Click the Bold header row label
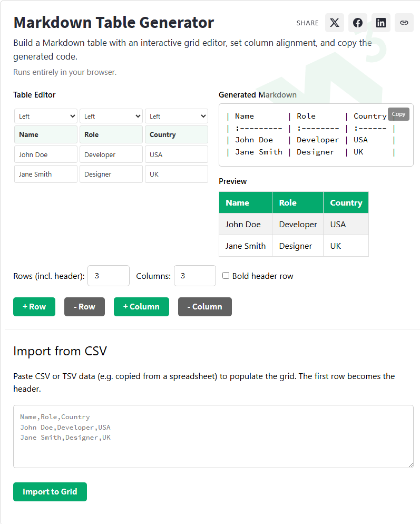Screen dimensions: 420x524 pyautogui.click(x=262, y=276)
